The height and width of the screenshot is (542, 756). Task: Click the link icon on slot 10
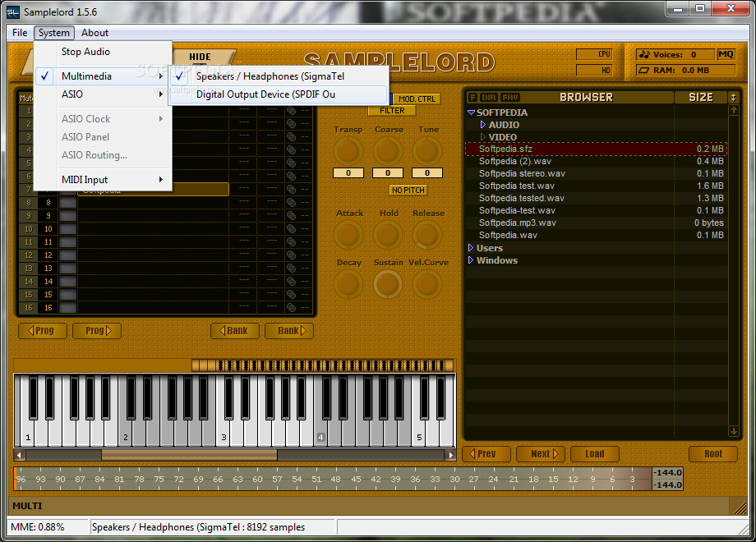click(291, 229)
